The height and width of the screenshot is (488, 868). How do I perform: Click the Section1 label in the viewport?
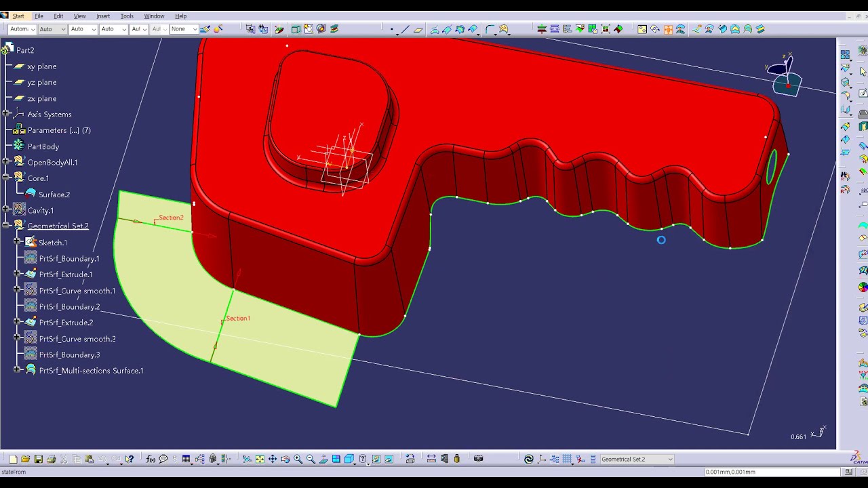click(238, 318)
